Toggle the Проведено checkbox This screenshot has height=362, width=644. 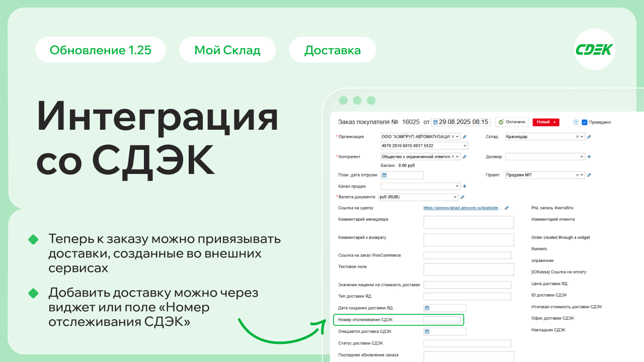click(585, 122)
